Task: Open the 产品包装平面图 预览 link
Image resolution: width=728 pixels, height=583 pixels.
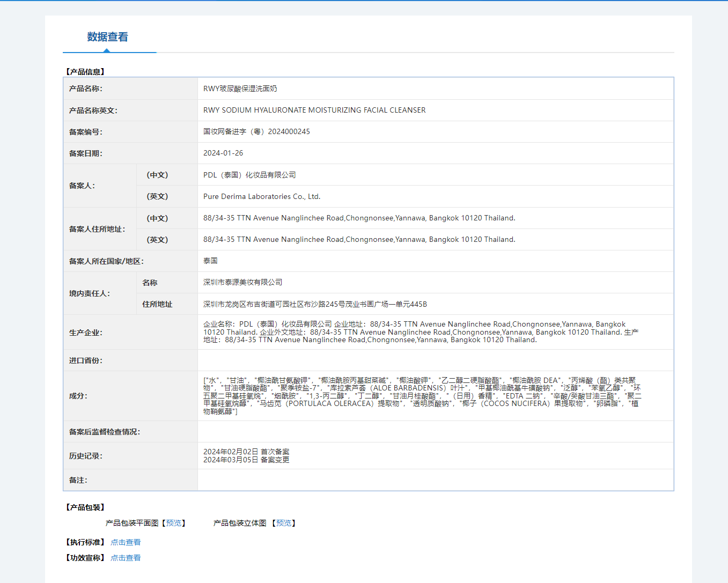Action: click(174, 523)
